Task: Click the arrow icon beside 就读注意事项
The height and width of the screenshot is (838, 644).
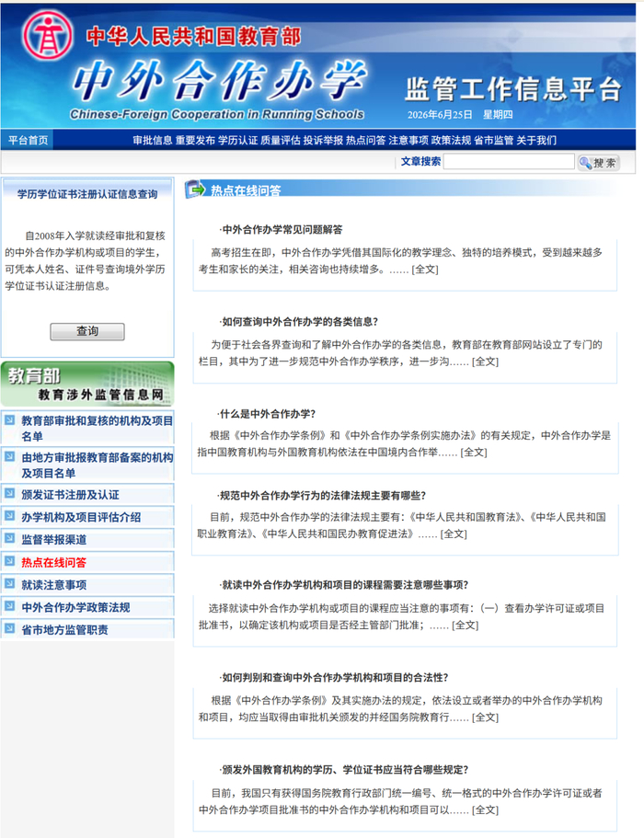Action: [x=9, y=583]
